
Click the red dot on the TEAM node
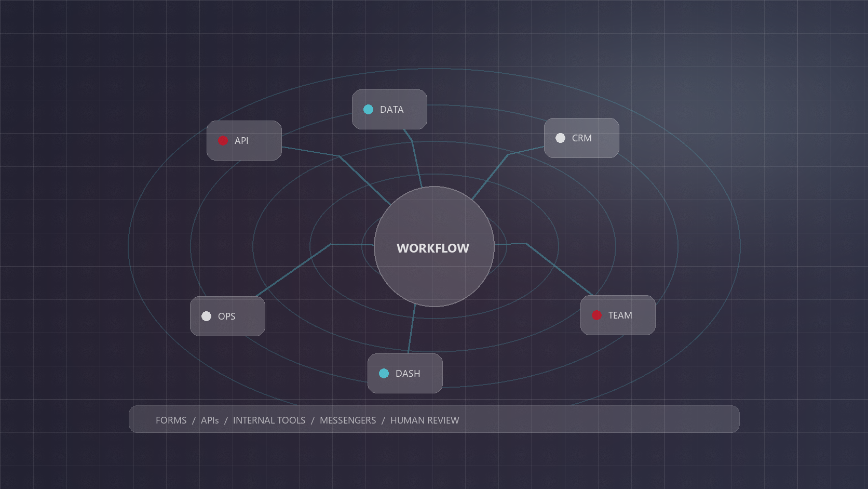[596, 315]
